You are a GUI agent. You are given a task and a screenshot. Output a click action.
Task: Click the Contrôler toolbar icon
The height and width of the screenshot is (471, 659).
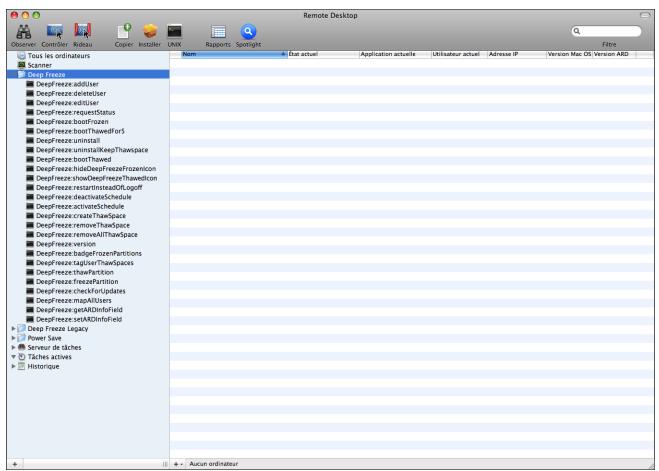(55, 32)
